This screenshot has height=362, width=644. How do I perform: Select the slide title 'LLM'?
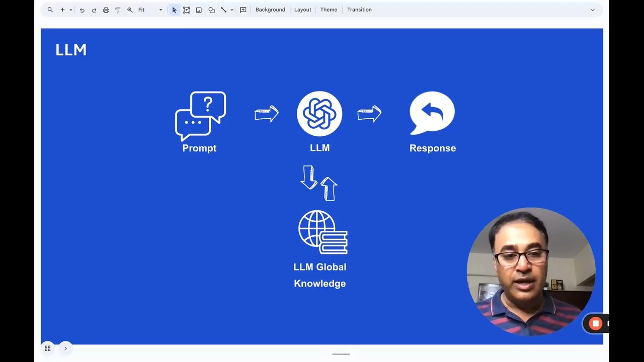pyautogui.click(x=71, y=50)
